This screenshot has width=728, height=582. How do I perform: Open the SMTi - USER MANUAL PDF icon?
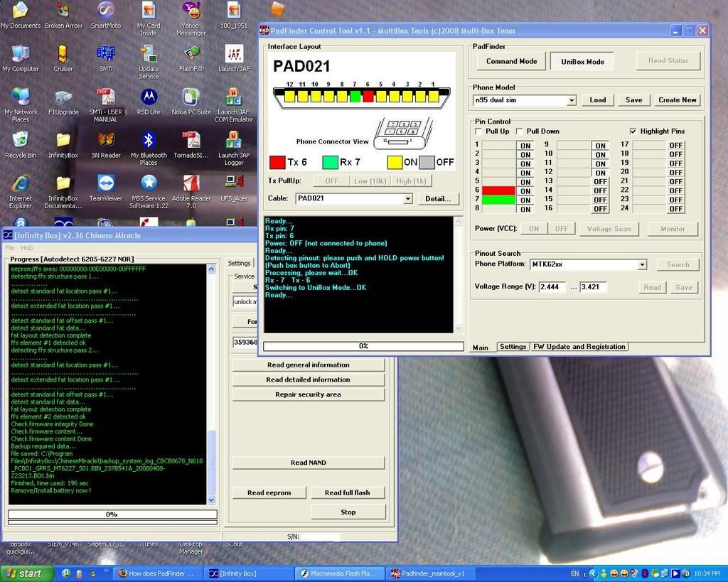[106, 105]
